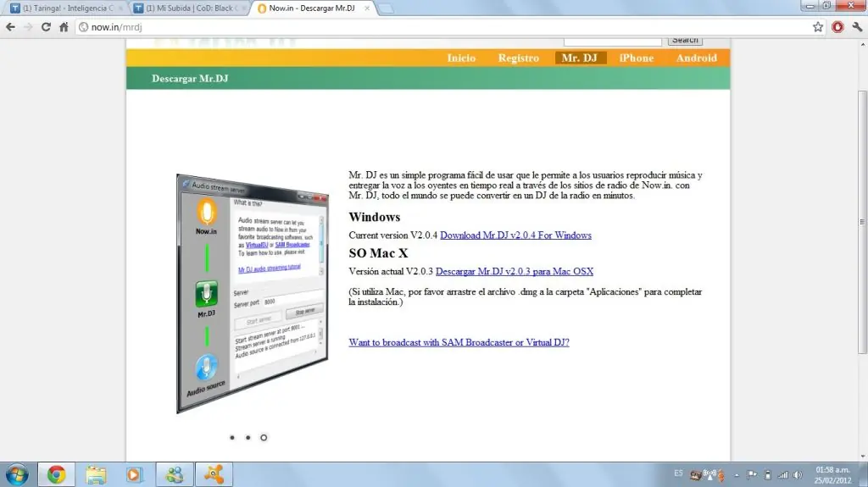Click the battery power tray icon

[x=768, y=475]
